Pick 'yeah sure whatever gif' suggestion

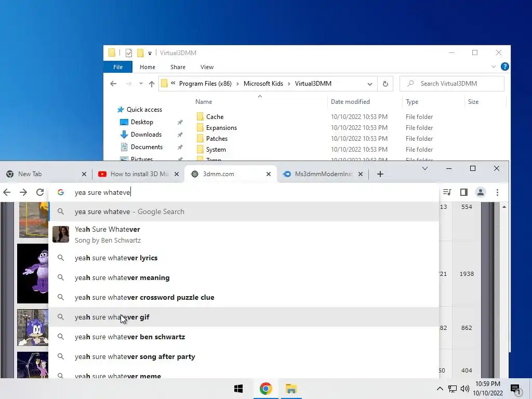[x=244, y=317]
